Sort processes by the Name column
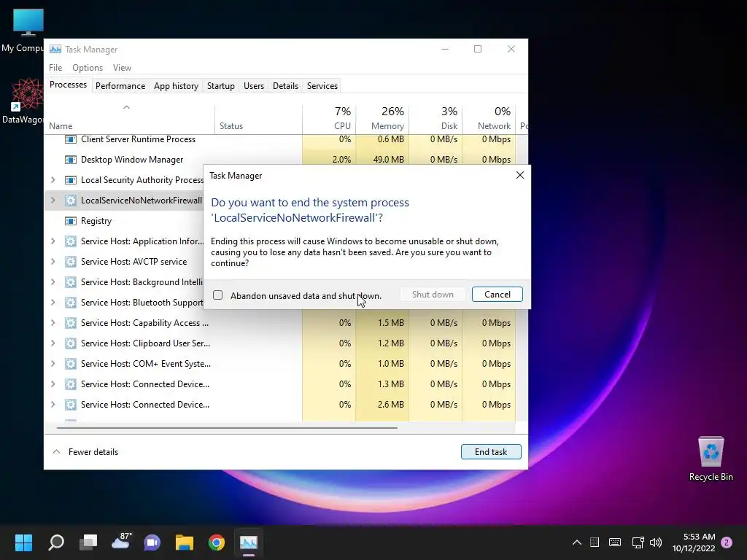 tap(130, 119)
